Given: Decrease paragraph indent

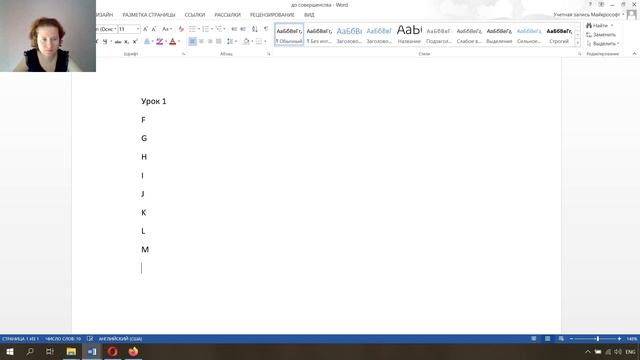Looking at the screenshot, I should click(234, 29).
